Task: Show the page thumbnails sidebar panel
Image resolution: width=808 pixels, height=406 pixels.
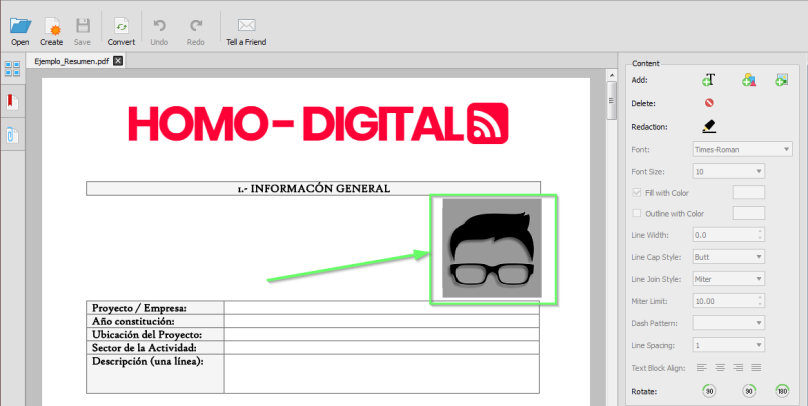Action: pyautogui.click(x=12, y=69)
